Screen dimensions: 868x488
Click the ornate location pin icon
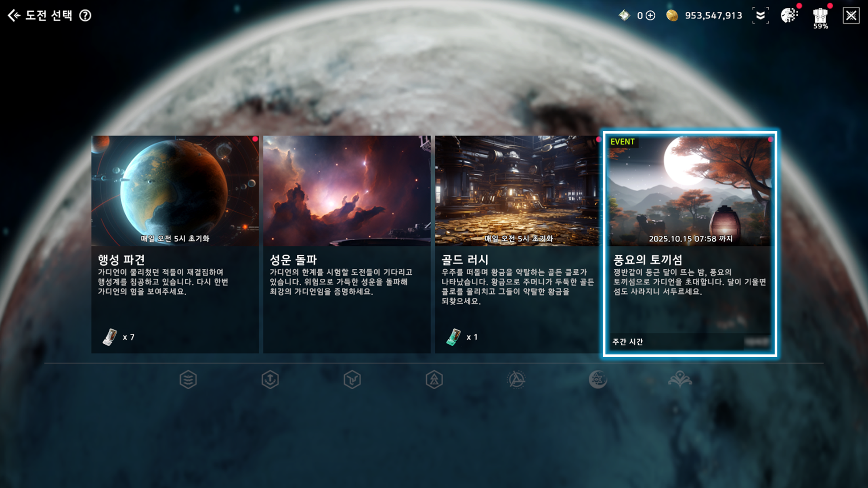680,379
